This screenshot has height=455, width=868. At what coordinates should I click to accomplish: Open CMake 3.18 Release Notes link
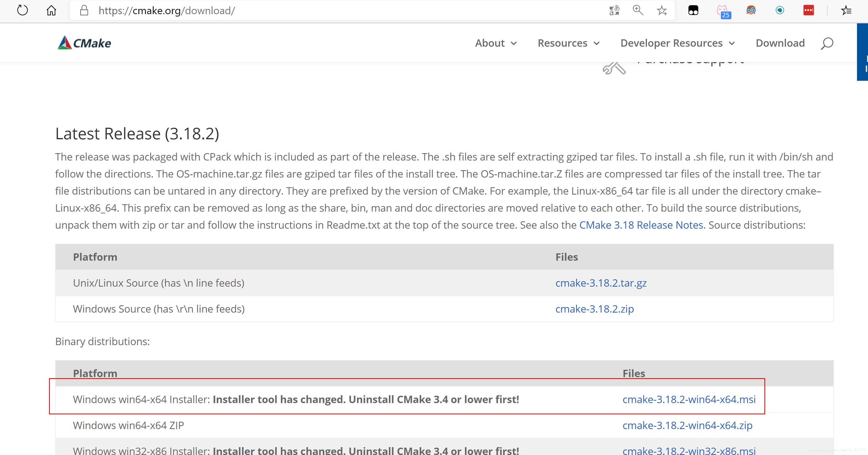(x=641, y=225)
